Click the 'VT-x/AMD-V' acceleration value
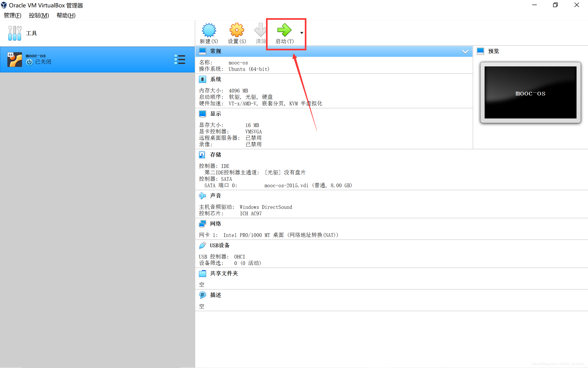The width and height of the screenshot is (588, 368). [x=243, y=104]
